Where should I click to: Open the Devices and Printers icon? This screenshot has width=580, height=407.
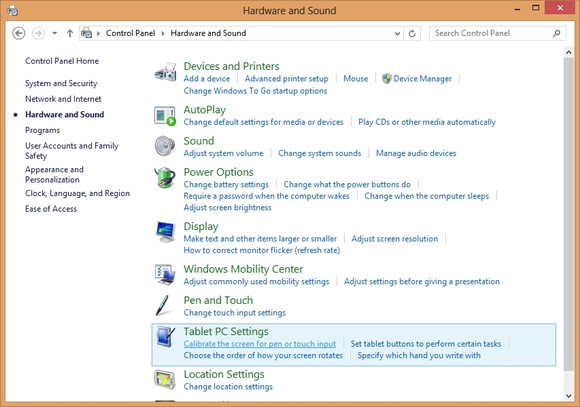[165, 72]
